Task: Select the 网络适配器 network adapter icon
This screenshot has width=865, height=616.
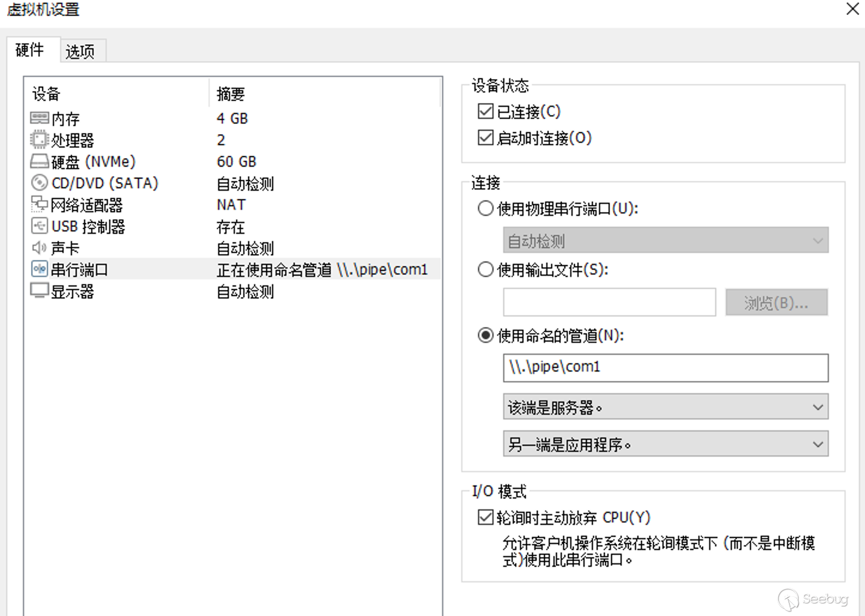Action: pos(40,204)
